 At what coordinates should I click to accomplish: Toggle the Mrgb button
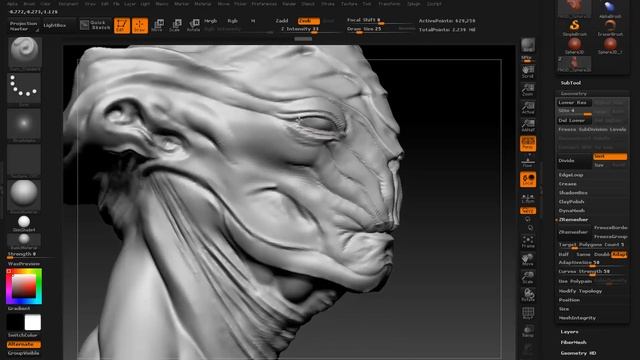click(x=211, y=20)
